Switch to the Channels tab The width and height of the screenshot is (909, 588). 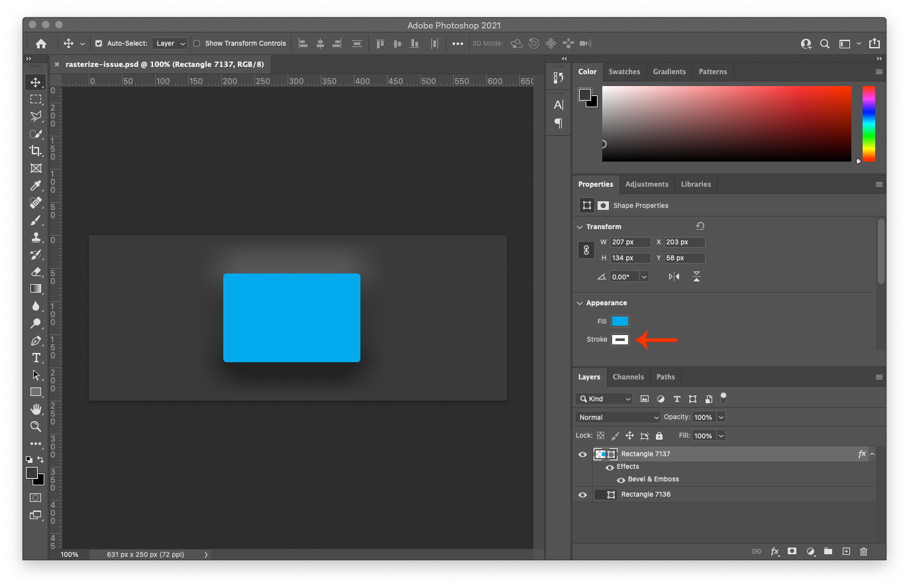(628, 377)
